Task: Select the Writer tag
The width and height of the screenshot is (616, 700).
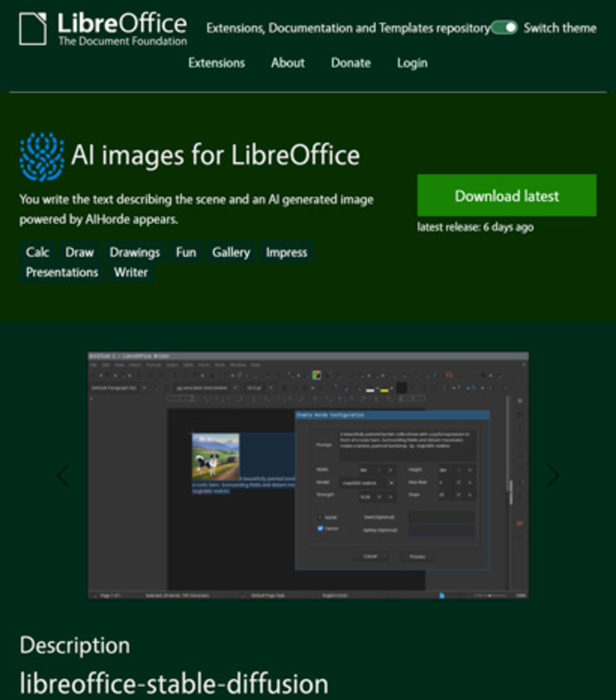Action: (x=131, y=272)
